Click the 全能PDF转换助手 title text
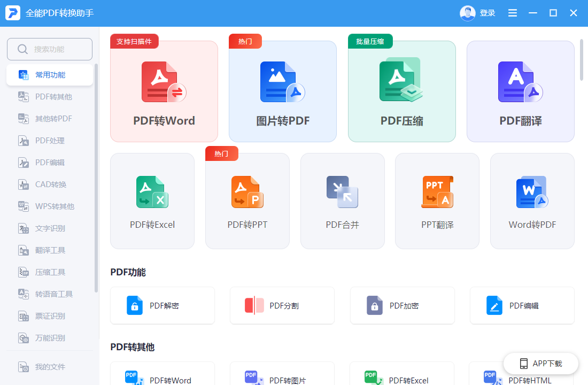Screen dimensions: 588x385 (x=60, y=13)
